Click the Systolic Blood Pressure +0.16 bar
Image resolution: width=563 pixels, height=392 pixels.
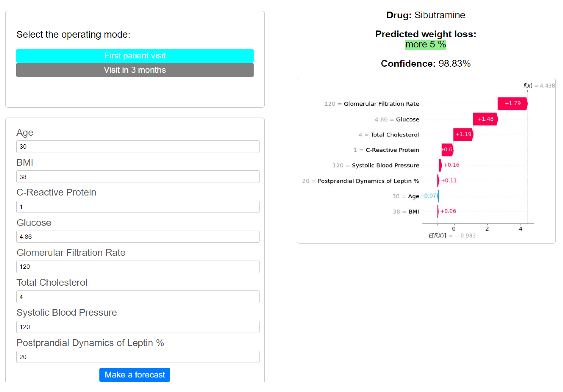440,165
